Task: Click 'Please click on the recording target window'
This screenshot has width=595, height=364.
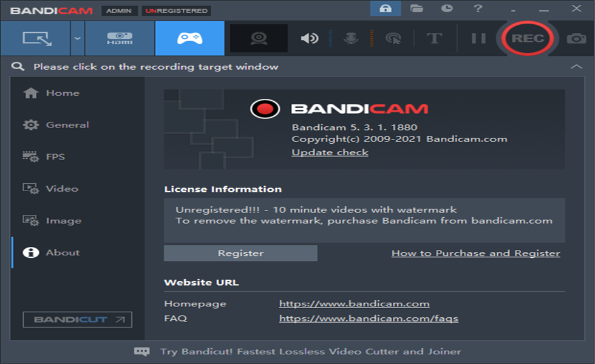Action: pos(155,67)
